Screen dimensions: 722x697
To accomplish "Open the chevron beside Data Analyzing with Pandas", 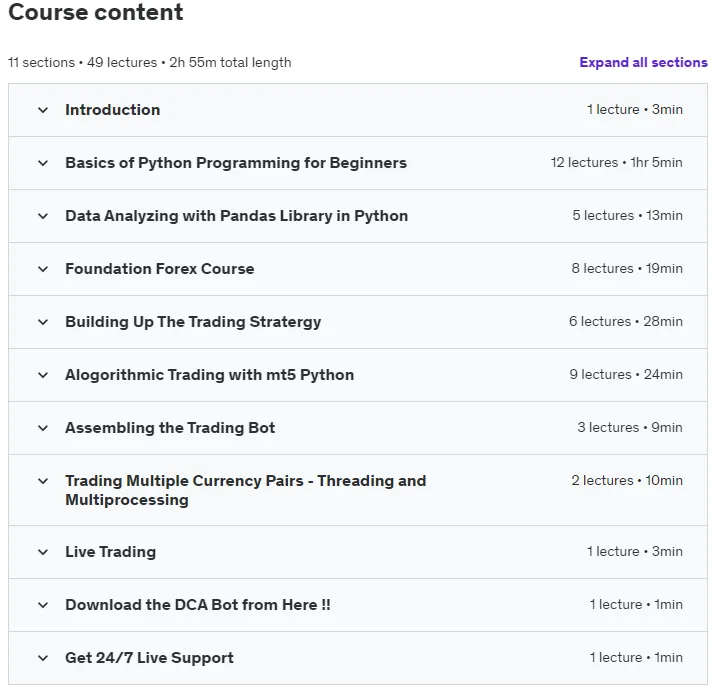I will pyautogui.click(x=43, y=216).
